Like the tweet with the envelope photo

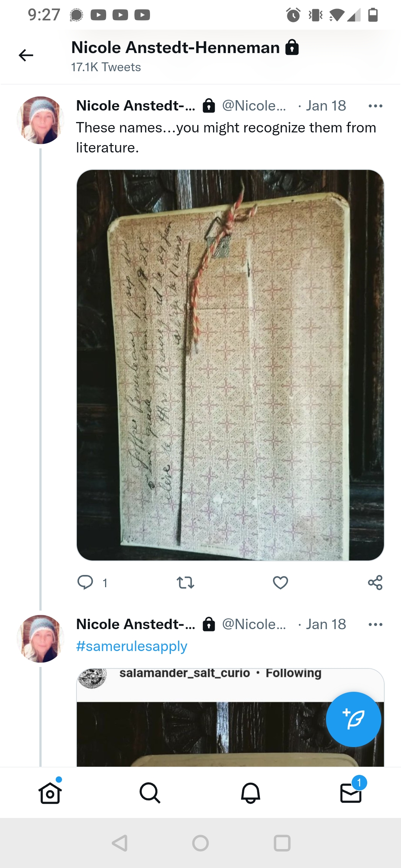280,582
